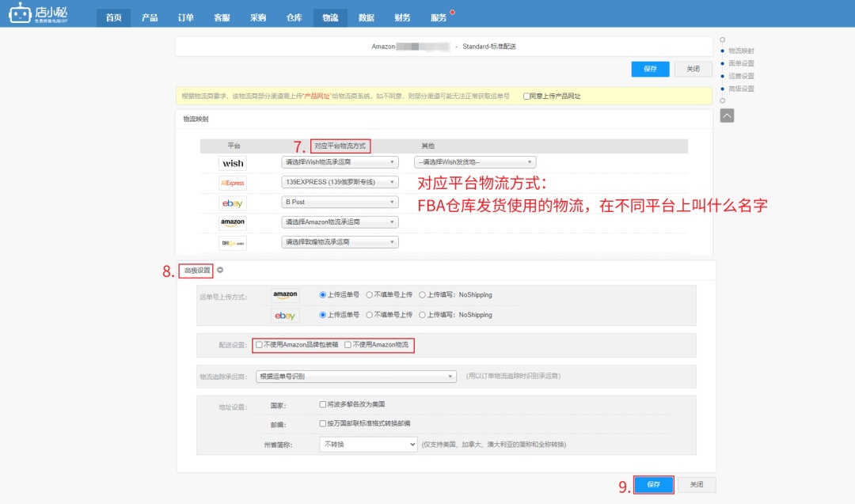The image size is (855, 504).
Task: Enable 不使用Amazon品牌包装箱 checkbox
Action: (x=259, y=345)
